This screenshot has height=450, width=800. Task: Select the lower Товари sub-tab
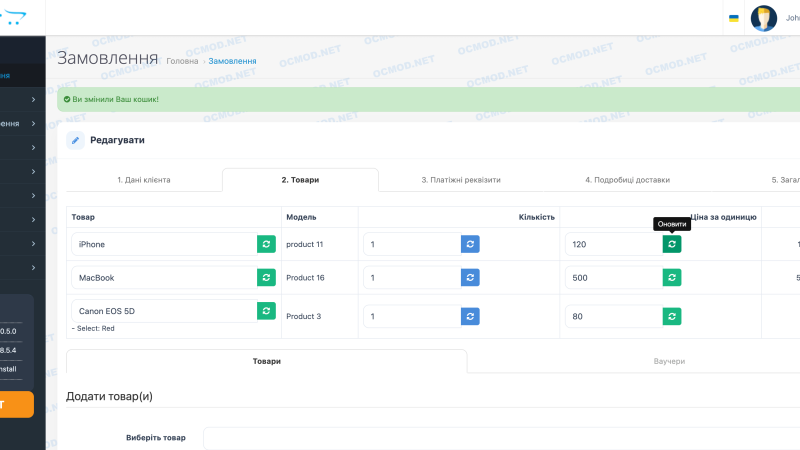[266, 361]
